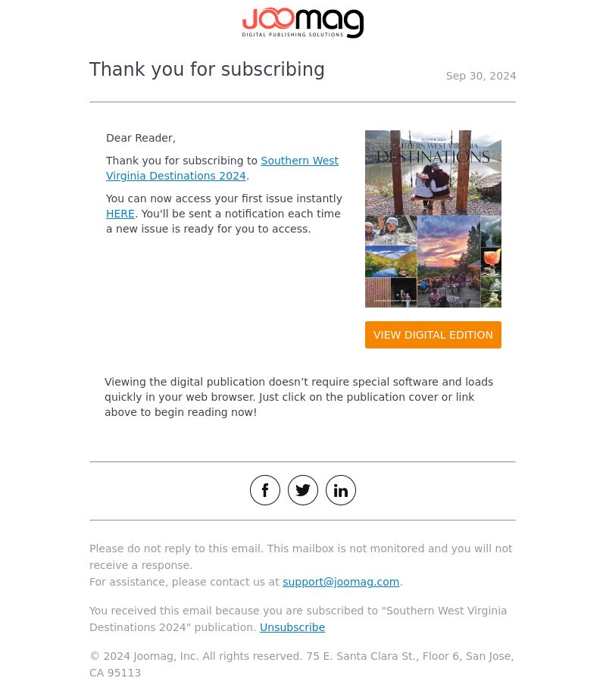Click the 'Dear Reader,' greeting text
Screen dimensions: 606x700
coord(141,139)
